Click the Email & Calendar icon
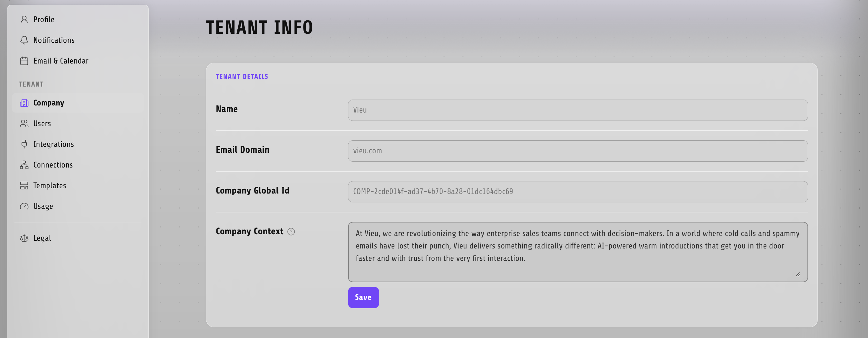The image size is (868, 338). [x=24, y=61]
